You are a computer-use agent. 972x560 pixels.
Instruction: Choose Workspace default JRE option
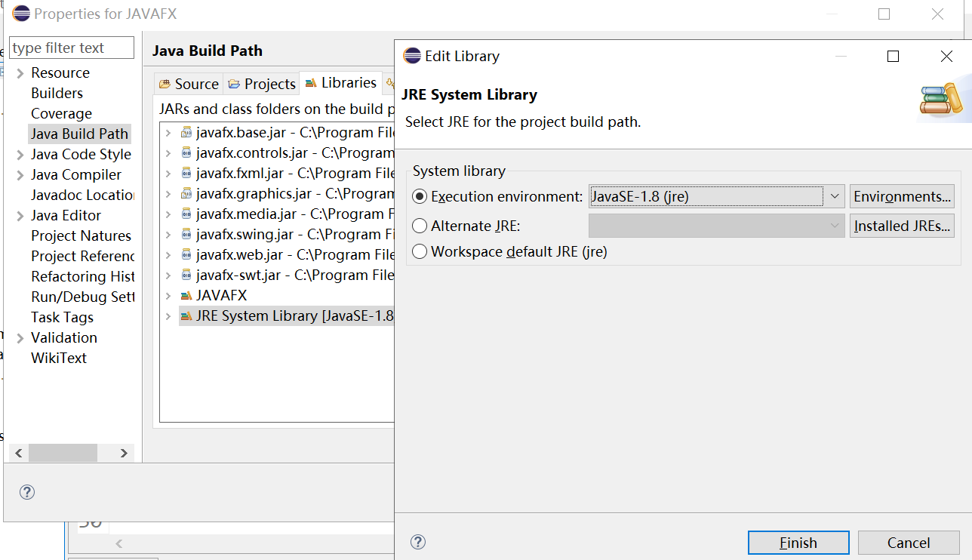420,251
